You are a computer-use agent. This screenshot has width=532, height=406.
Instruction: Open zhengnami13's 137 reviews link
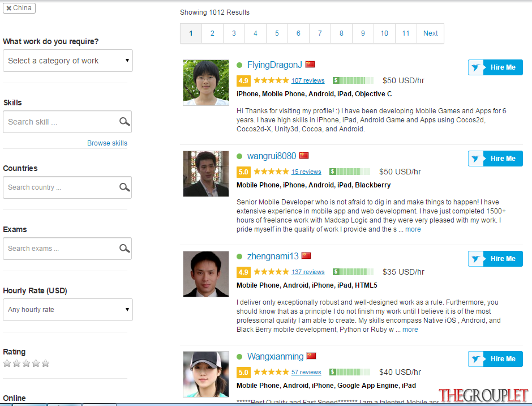(308, 272)
